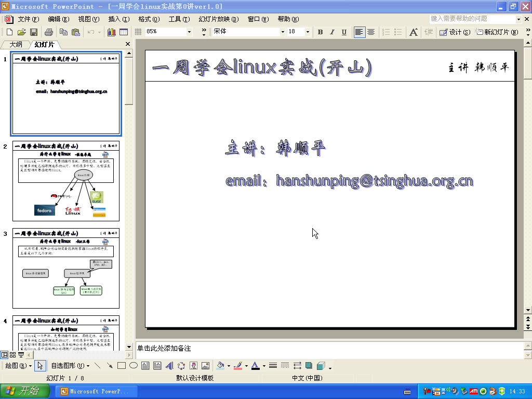The height and width of the screenshot is (399, 532).
Task: Insert picture from file icon
Action: tap(205, 365)
